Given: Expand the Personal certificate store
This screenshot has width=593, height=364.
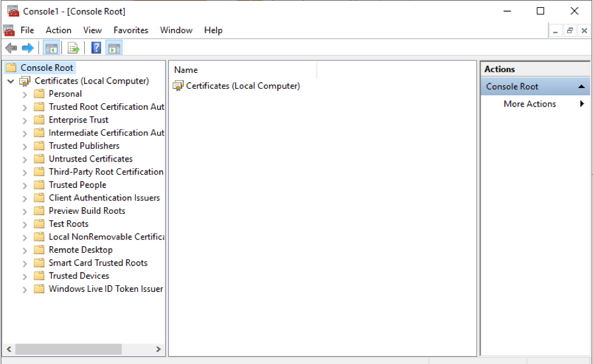Looking at the screenshot, I should 25,94.
